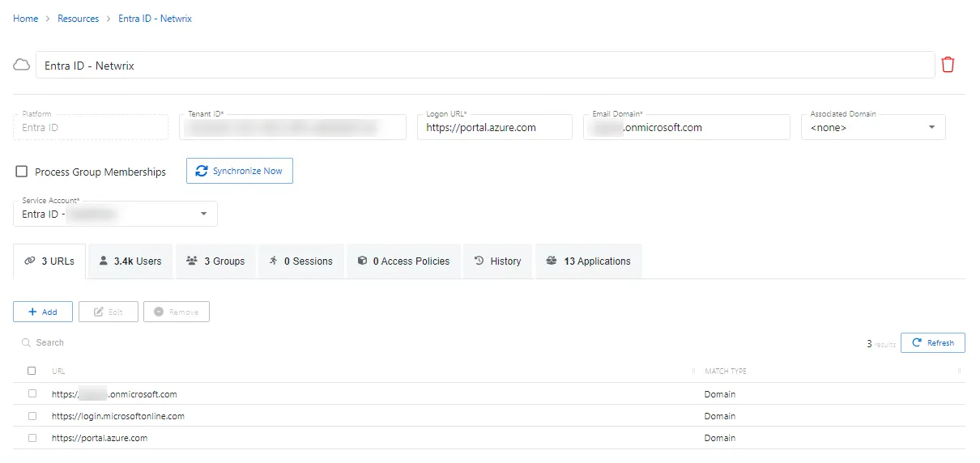The height and width of the screenshot is (463, 980).
Task: Click Domain match type for login.microsoftonline.com
Action: [719, 416]
